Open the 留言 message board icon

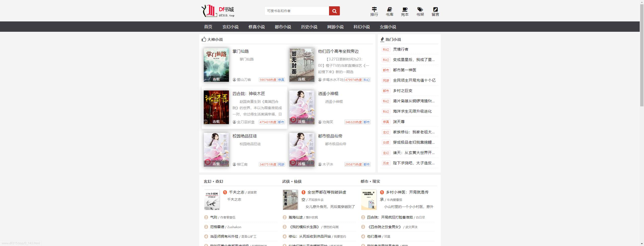(435, 12)
